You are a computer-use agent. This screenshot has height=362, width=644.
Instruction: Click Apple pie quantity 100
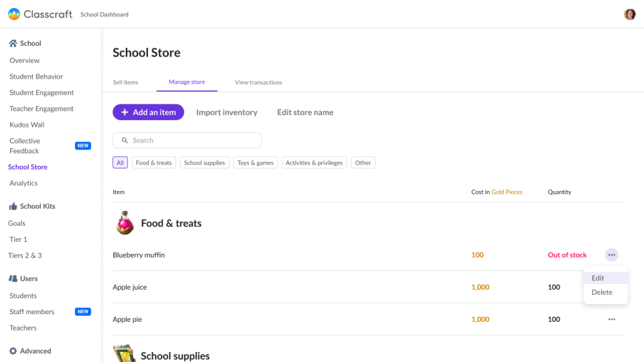pos(553,319)
